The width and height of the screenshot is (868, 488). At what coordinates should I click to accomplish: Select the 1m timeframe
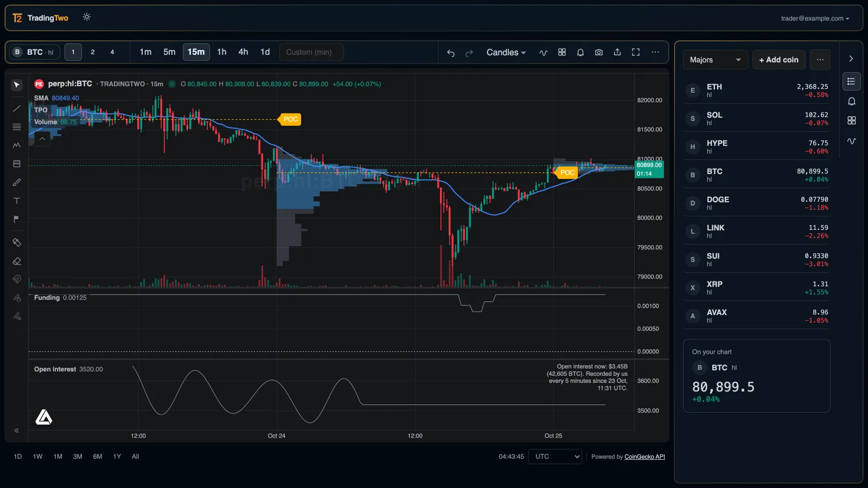145,52
